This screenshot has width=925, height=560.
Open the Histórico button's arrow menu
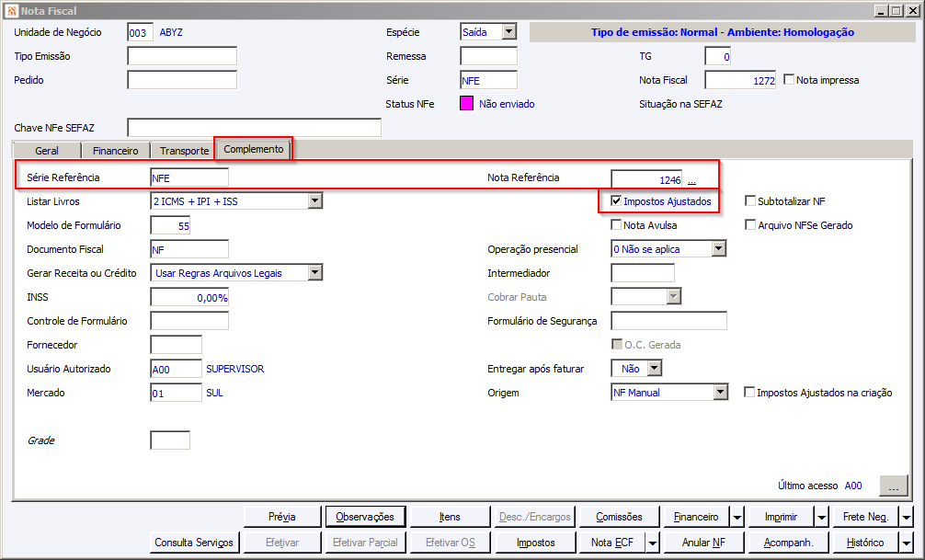(907, 543)
